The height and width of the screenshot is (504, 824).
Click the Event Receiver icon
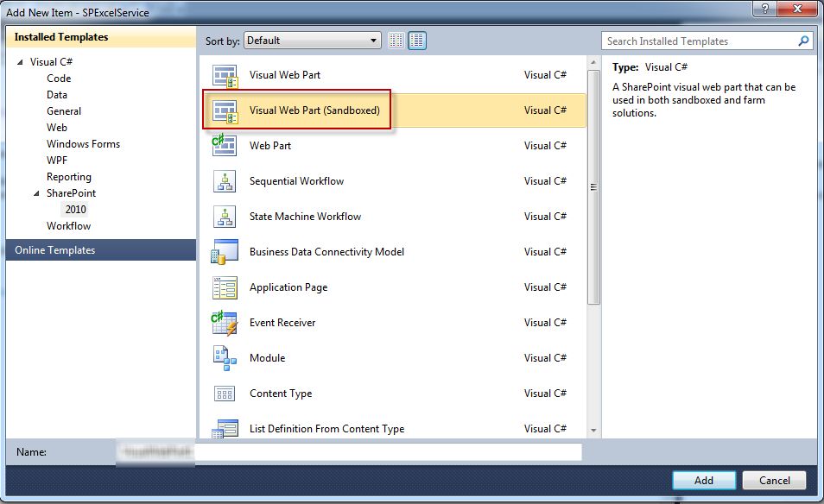click(x=225, y=323)
